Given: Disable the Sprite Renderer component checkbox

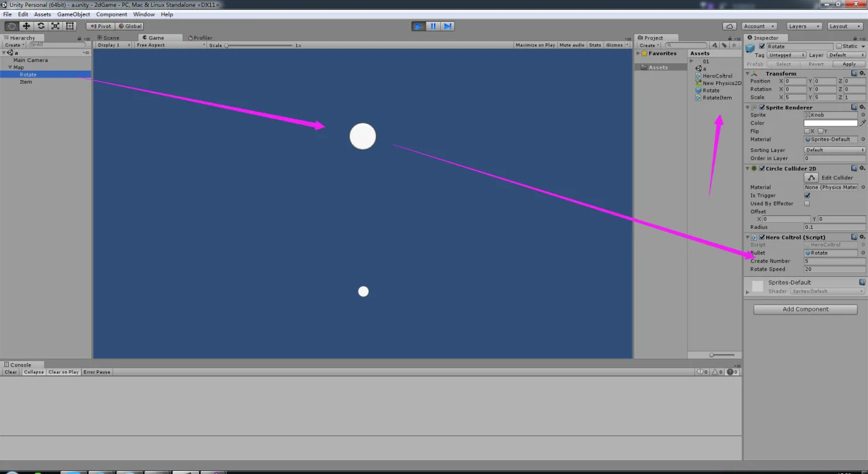Looking at the screenshot, I should click(x=762, y=107).
